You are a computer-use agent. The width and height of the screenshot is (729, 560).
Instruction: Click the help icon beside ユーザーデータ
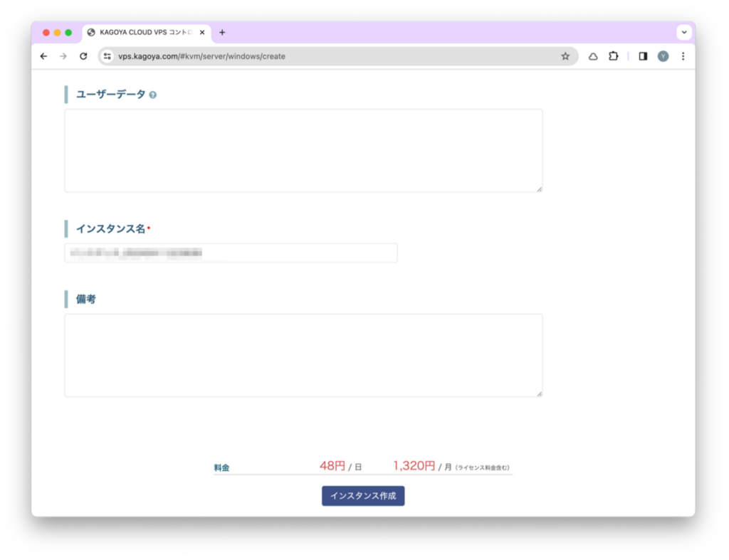[153, 95]
